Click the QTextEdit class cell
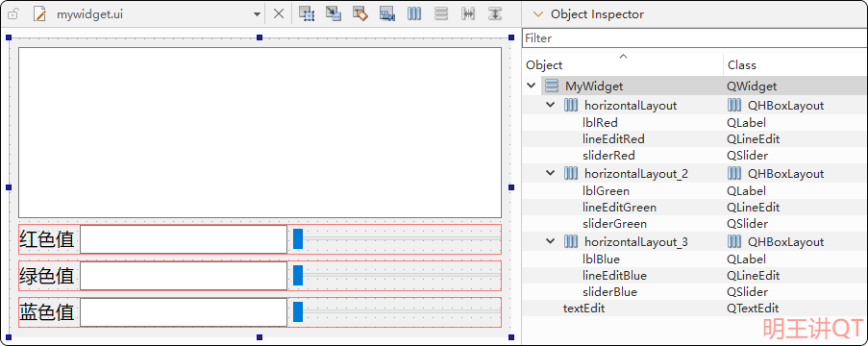Image resolution: width=868 pixels, height=346 pixels. 753,309
